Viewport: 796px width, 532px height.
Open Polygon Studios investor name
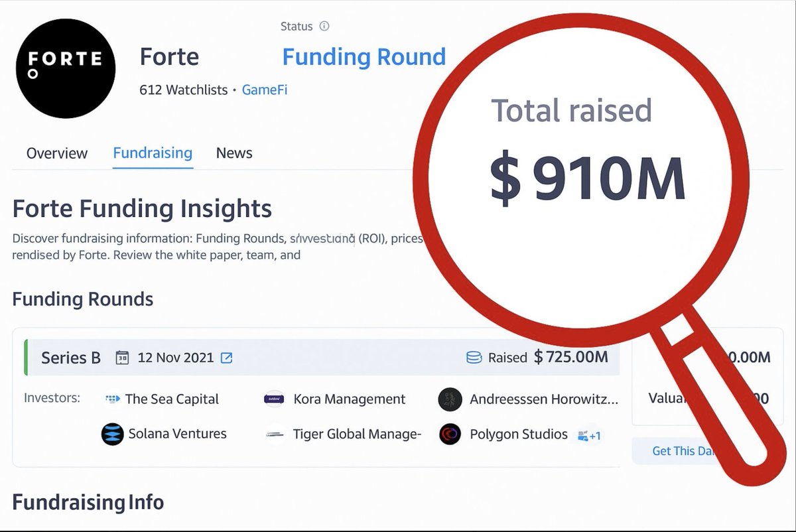(519, 434)
